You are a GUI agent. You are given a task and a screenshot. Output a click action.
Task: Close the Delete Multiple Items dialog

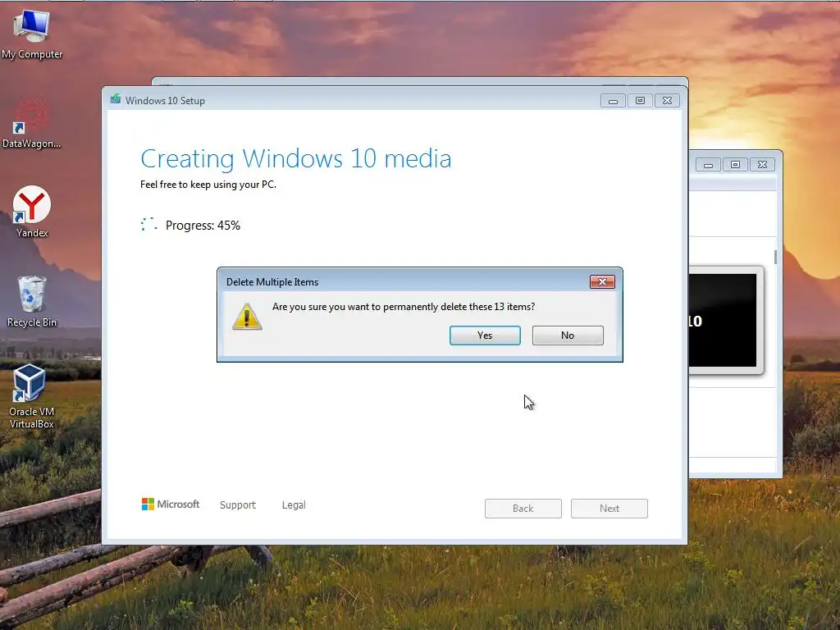point(602,282)
